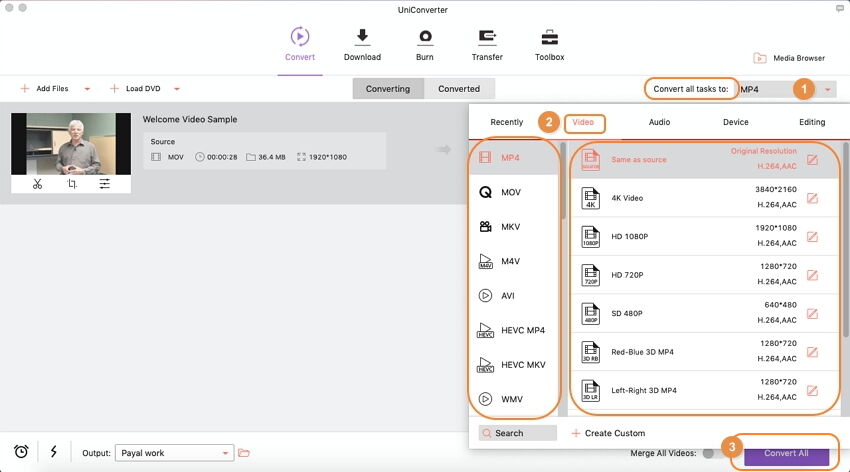Viewport: 850px width, 472px height.
Task: Open the Burn section
Action: click(424, 44)
